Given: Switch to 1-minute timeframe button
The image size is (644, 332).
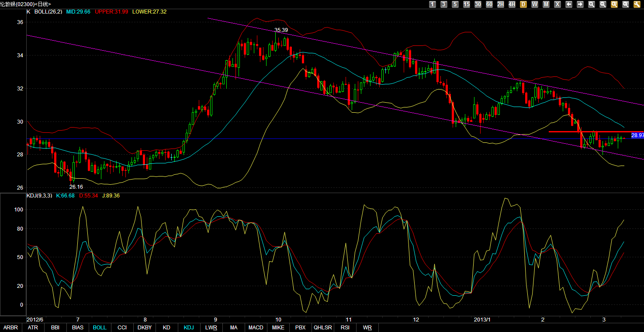Looking at the screenshot, I should pyautogui.click(x=433, y=4).
